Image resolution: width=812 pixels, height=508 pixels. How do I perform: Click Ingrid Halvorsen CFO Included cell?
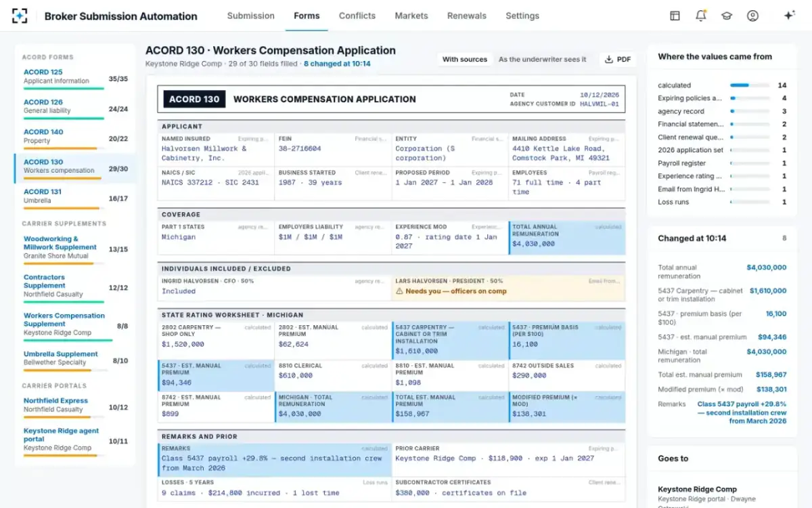tap(274, 288)
